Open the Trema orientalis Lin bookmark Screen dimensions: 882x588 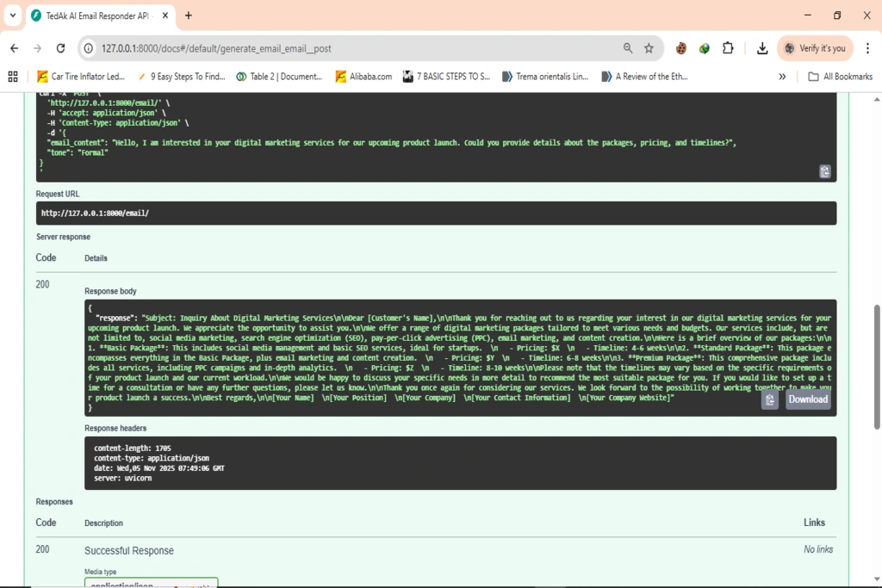pos(545,77)
